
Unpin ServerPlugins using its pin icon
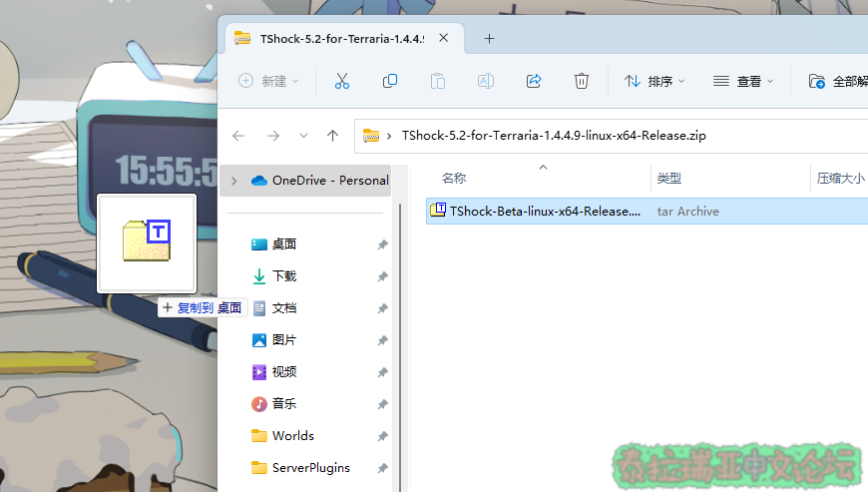(382, 469)
